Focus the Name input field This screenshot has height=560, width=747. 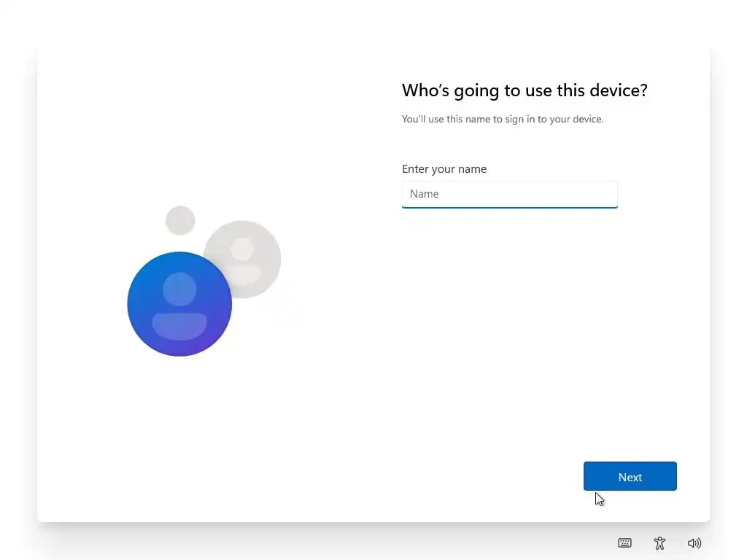click(x=510, y=194)
